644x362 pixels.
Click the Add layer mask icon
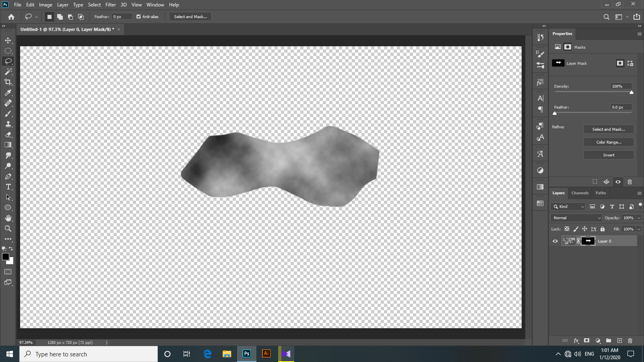tap(587, 340)
